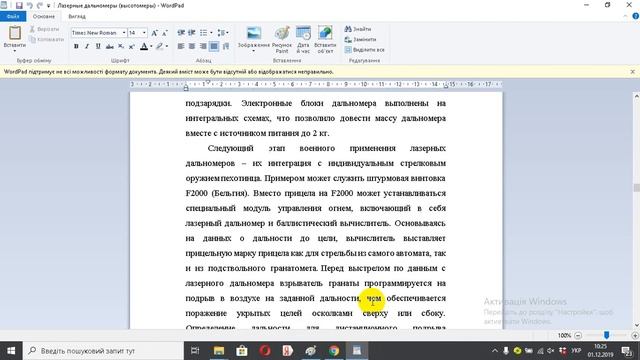Open the Paragraph settings icon

pos(226,47)
